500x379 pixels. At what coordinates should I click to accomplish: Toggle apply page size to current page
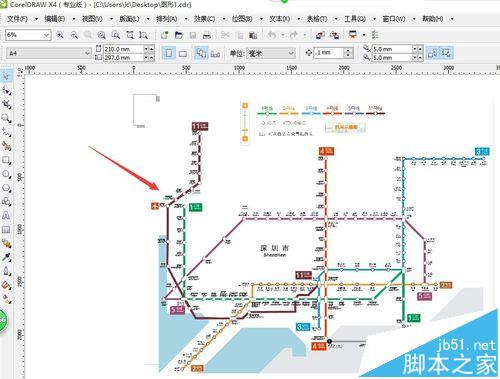click(x=215, y=53)
